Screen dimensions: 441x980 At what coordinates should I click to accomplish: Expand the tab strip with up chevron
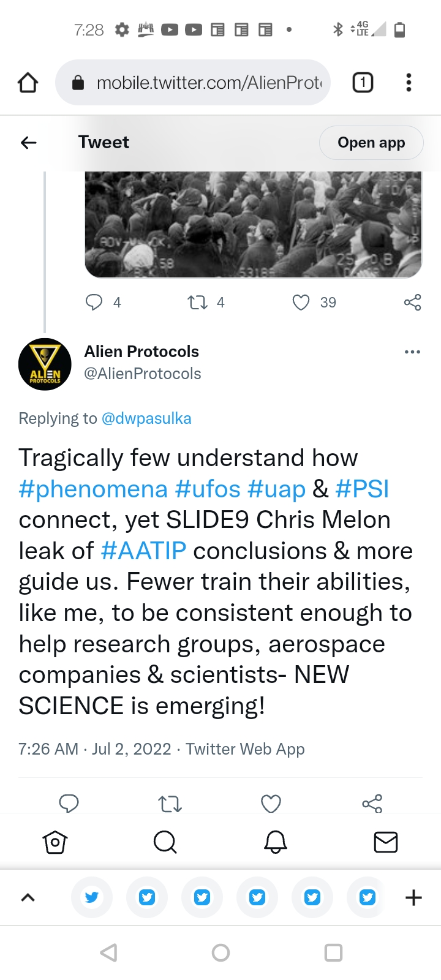tap(28, 898)
